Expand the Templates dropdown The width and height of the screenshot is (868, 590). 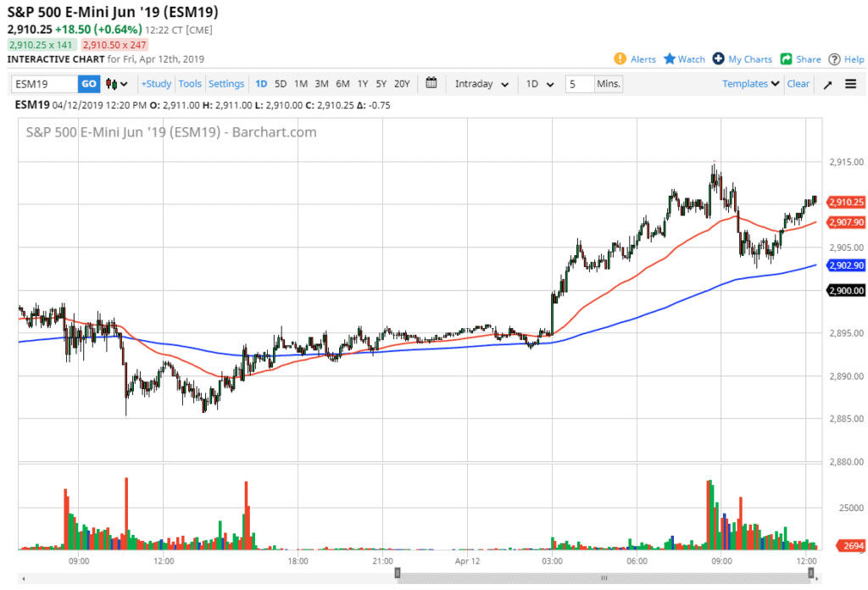[751, 84]
